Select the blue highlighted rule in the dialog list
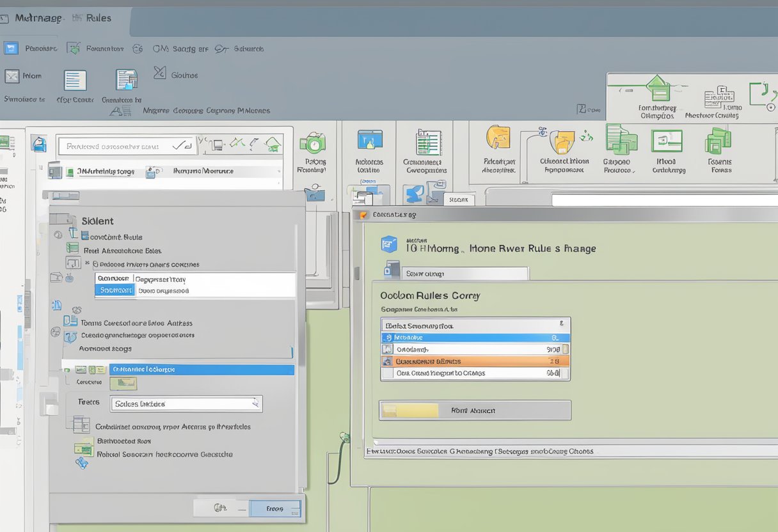778x532 pixels. pyautogui.click(x=475, y=337)
